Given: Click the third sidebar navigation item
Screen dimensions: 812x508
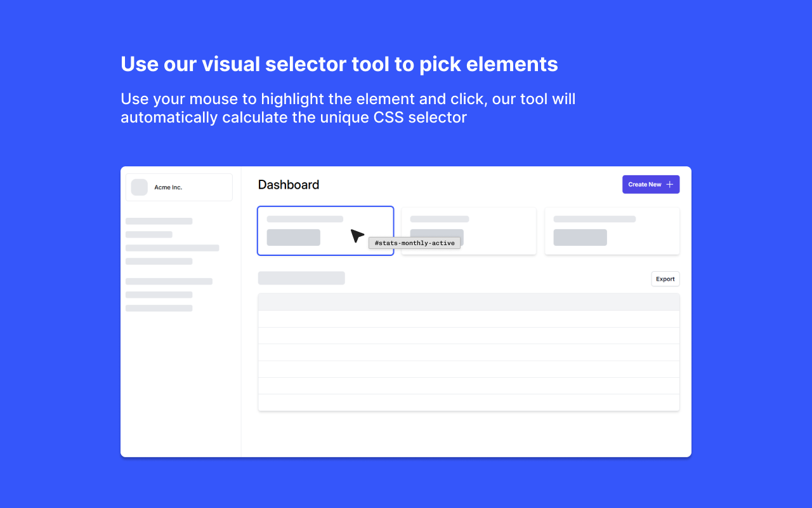Looking at the screenshot, I should 172,248.
